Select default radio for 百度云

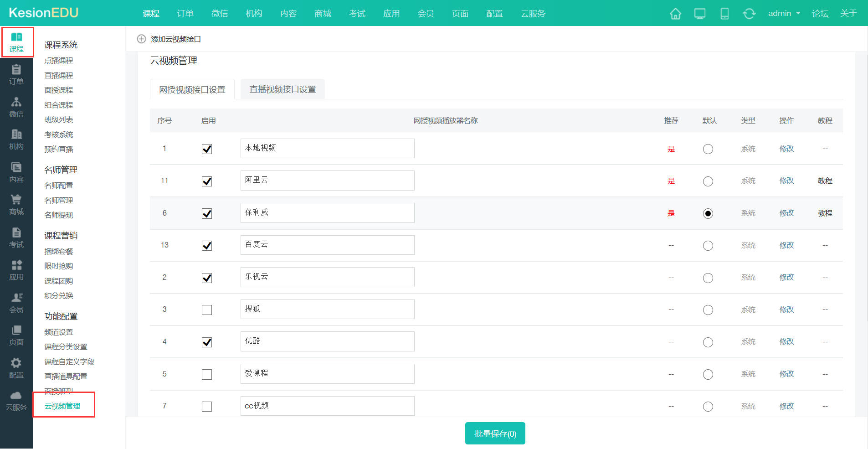708,246
